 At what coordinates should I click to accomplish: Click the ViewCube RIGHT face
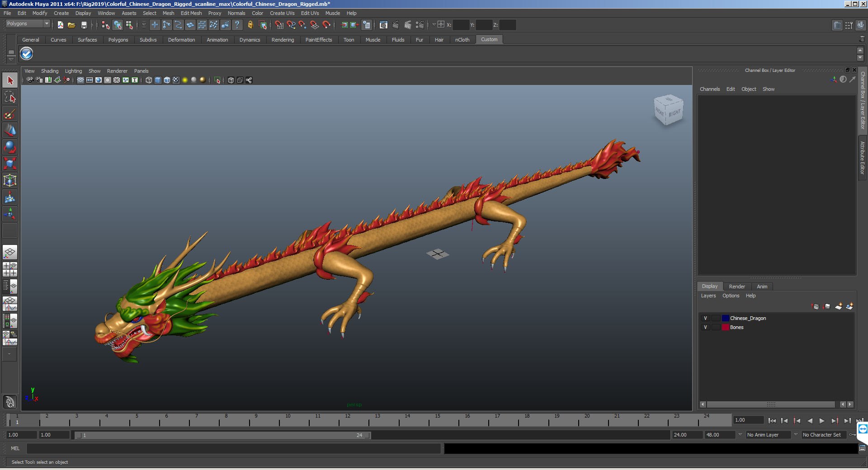[x=675, y=113]
